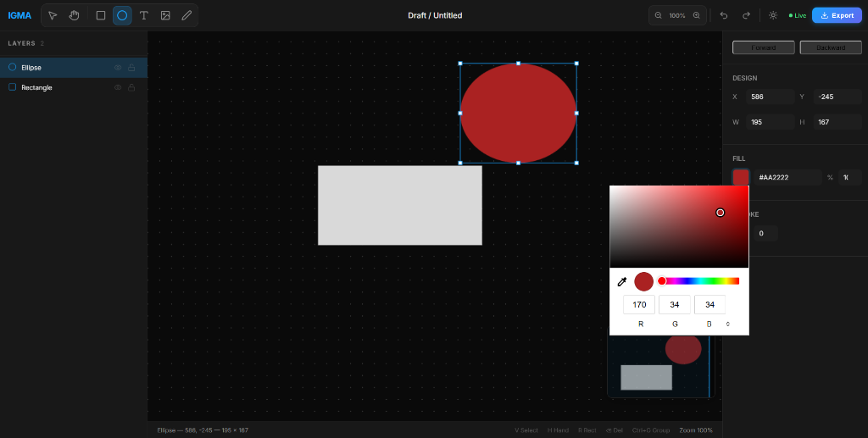The width and height of the screenshot is (868, 438).
Task: Undo the last action
Action: point(724,15)
